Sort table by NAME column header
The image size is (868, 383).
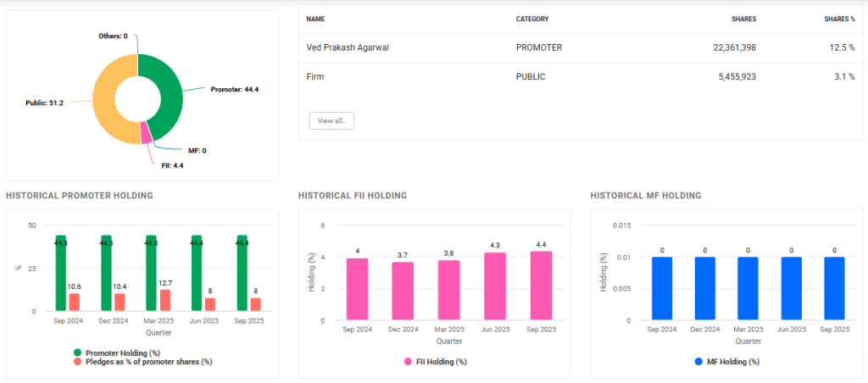point(315,19)
